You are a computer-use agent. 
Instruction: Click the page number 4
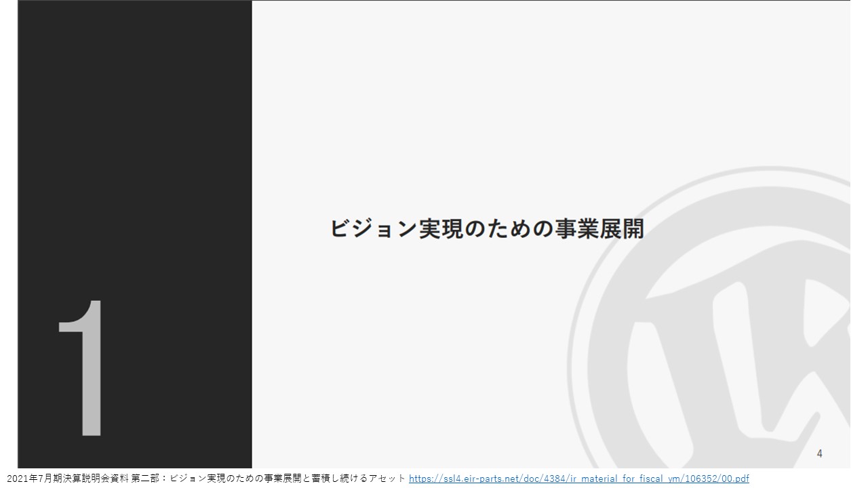[819, 453]
